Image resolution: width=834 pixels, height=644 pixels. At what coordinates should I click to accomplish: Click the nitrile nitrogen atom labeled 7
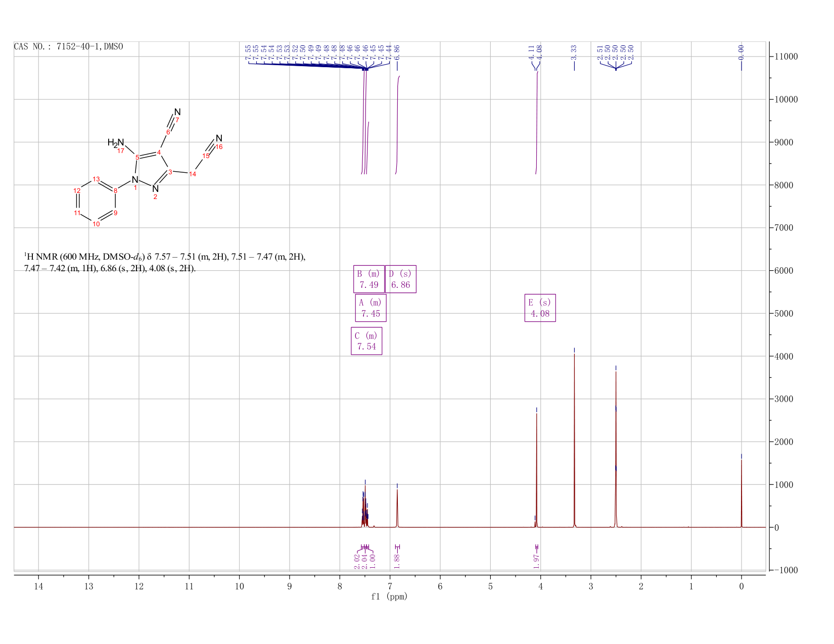177,112
